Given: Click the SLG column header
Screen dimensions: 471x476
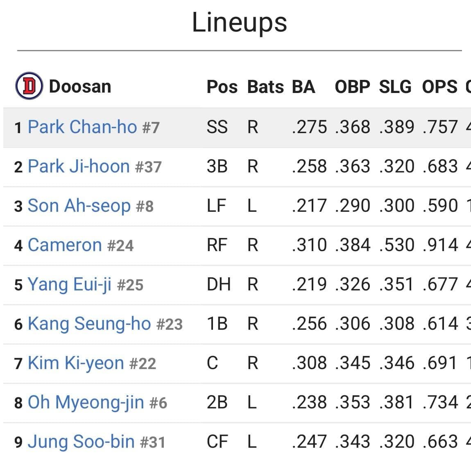Looking at the screenshot, I should point(395,87).
